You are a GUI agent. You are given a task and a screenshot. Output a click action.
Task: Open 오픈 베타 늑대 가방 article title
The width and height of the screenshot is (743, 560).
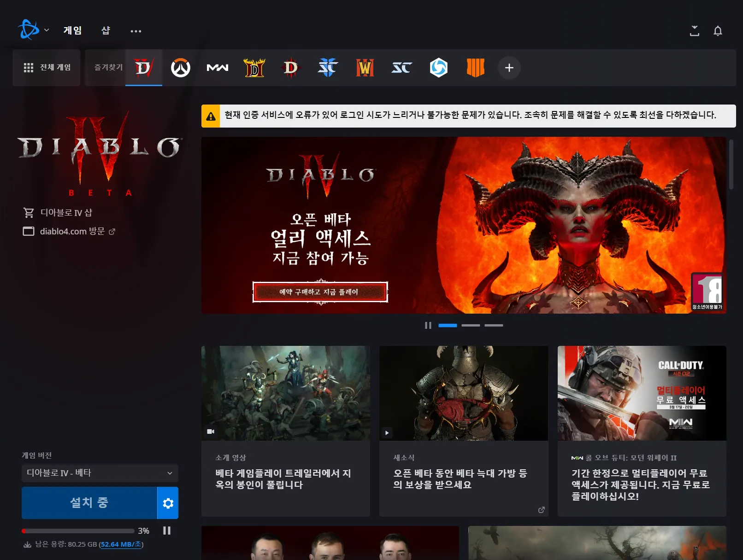click(x=460, y=479)
